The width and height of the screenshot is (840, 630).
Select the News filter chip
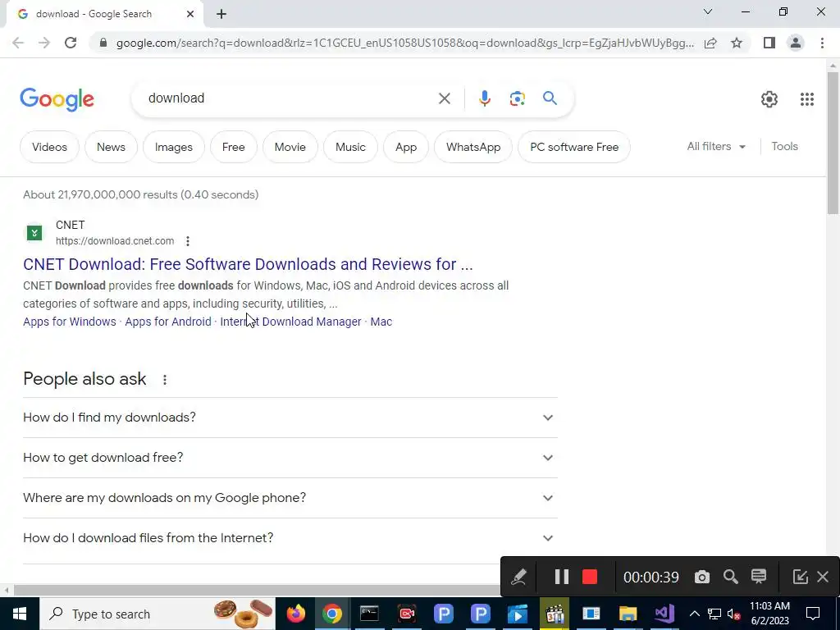tap(111, 147)
